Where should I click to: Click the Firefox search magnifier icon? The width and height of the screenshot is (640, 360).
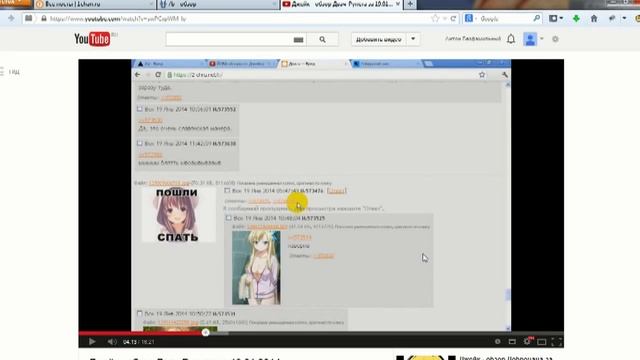point(537,19)
